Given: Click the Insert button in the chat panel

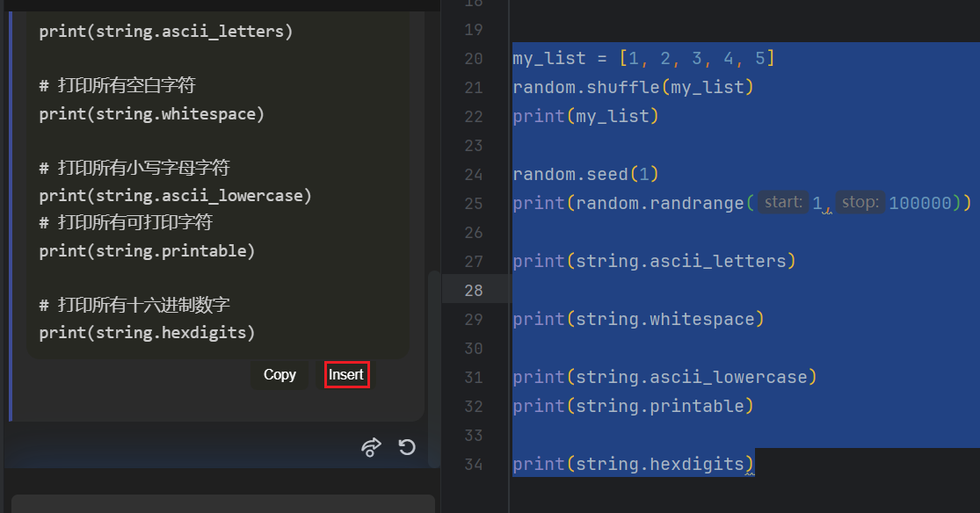Looking at the screenshot, I should [345, 374].
